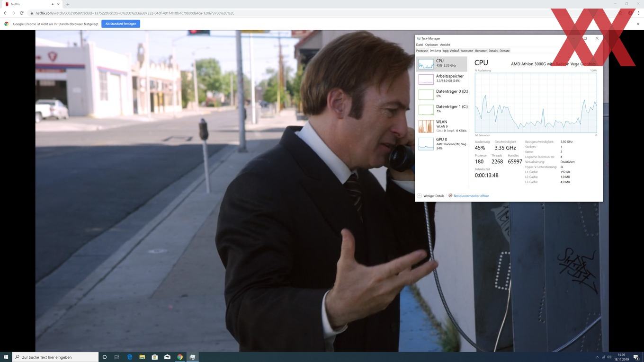This screenshot has width=644, height=362.
Task: Select the Arbeitsspeicher performance entry
Action: [442, 79]
